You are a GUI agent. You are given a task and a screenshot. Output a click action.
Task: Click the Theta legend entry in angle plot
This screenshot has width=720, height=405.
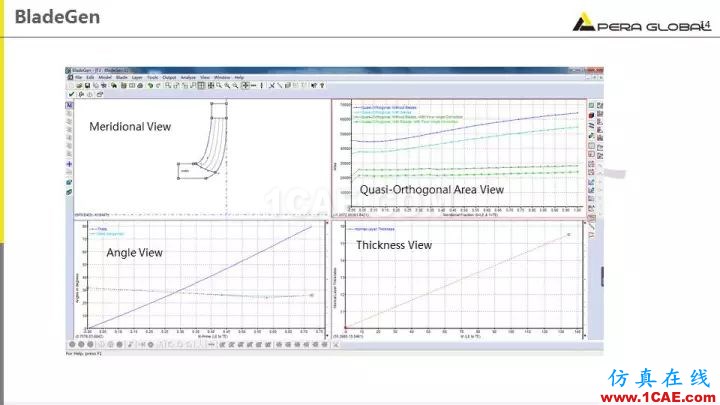(99, 229)
